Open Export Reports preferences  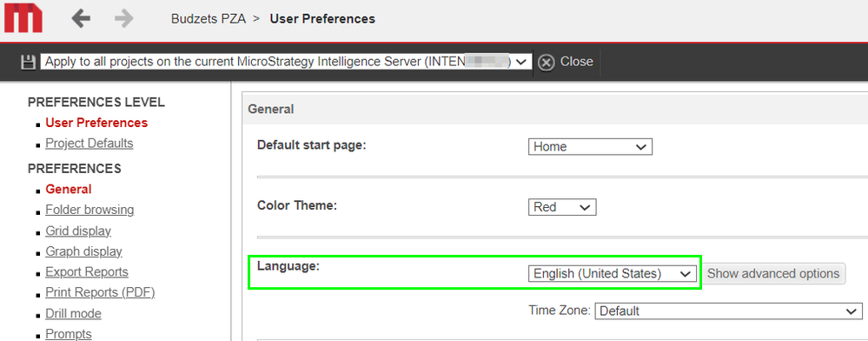coord(87,271)
